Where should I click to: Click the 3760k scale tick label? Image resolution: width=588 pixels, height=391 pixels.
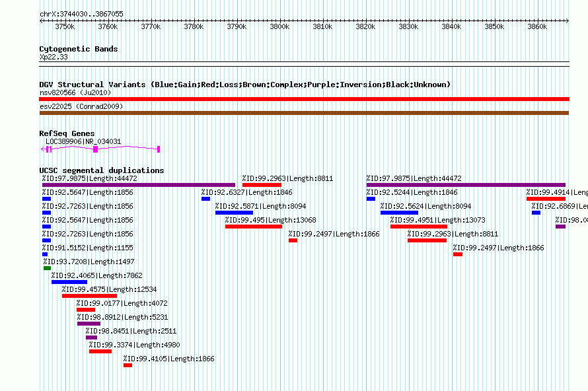coord(108,26)
